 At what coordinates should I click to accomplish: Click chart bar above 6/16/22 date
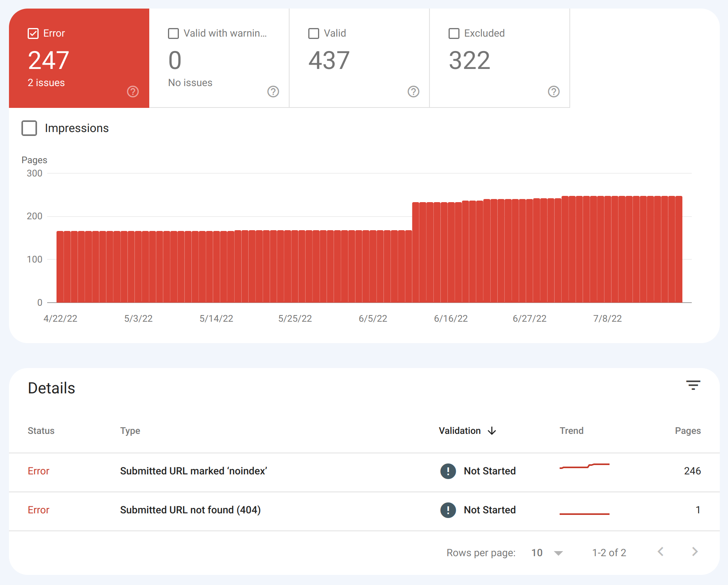(451, 252)
